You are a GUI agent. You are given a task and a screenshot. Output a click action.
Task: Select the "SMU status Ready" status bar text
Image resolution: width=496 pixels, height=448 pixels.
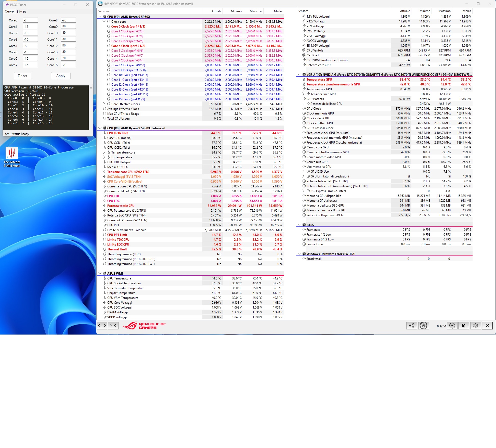(x=17, y=134)
